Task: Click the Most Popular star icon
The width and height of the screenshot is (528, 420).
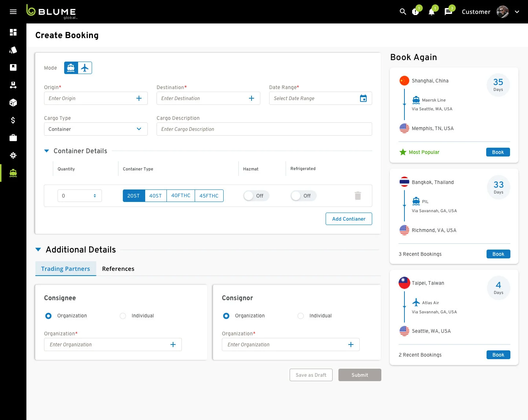Action: (x=403, y=152)
